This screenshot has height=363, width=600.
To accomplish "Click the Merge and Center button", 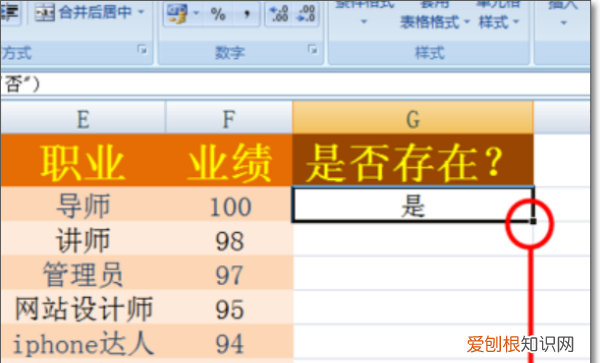I will coord(83,13).
